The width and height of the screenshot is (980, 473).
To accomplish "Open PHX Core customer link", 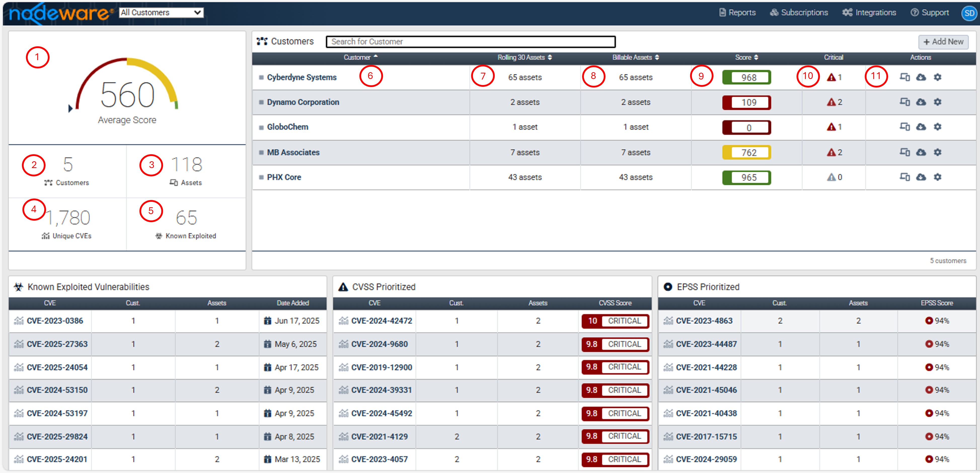I will tap(284, 177).
